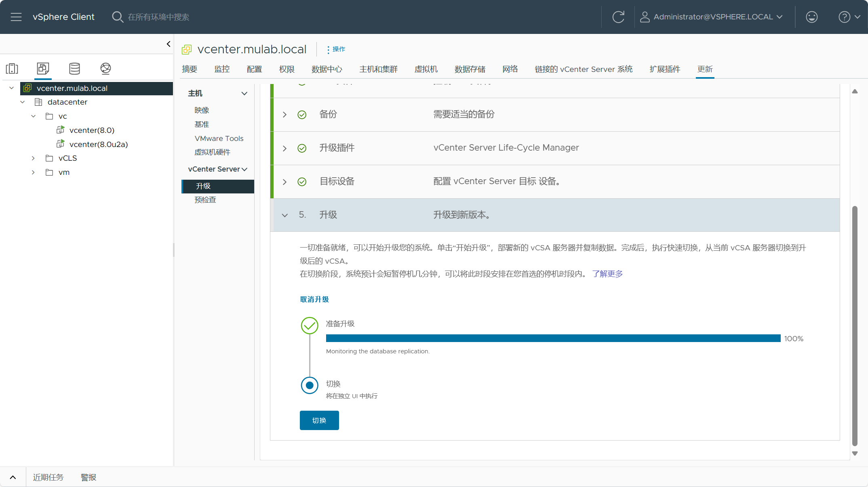Click the blue 切换 button

point(319,420)
